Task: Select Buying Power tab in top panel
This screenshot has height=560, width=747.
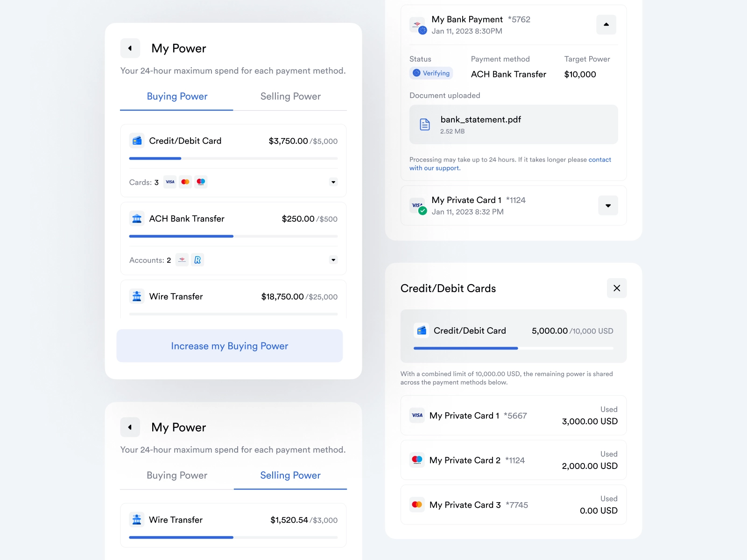Action: click(x=177, y=97)
